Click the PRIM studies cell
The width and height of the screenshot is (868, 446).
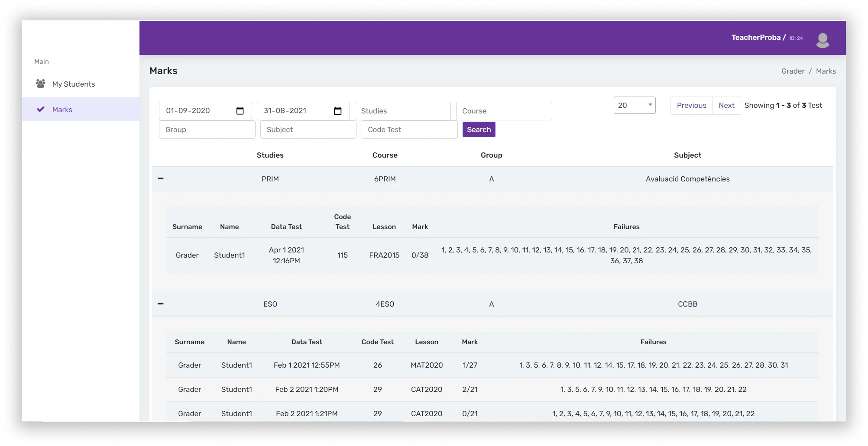coord(270,179)
